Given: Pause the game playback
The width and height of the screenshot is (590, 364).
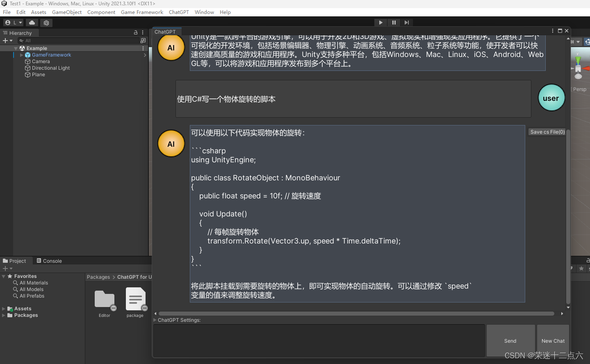Looking at the screenshot, I should (394, 23).
